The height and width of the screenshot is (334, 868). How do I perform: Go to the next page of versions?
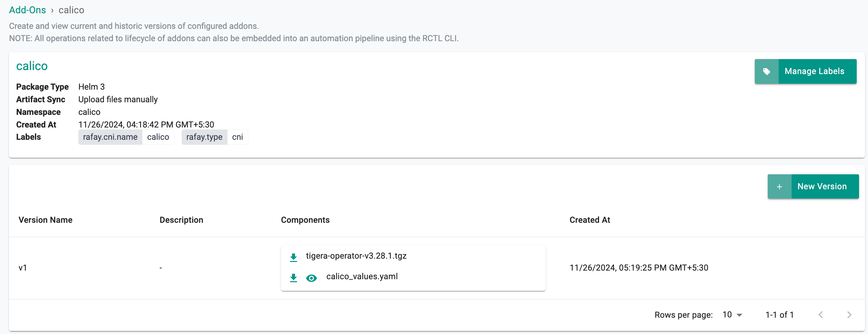pos(849,315)
